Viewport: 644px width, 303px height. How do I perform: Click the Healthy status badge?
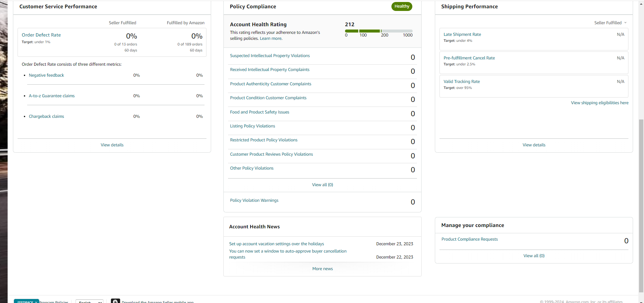[x=402, y=6]
